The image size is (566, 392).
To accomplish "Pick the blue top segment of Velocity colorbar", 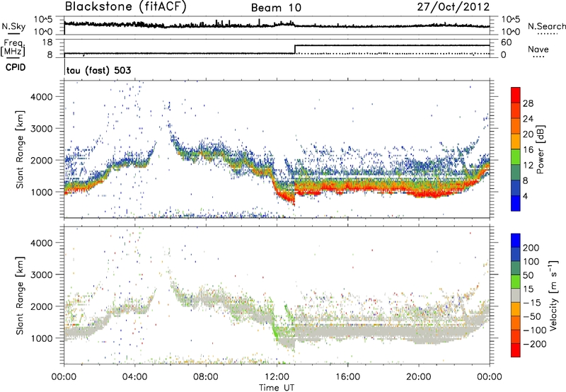I will click(516, 241).
